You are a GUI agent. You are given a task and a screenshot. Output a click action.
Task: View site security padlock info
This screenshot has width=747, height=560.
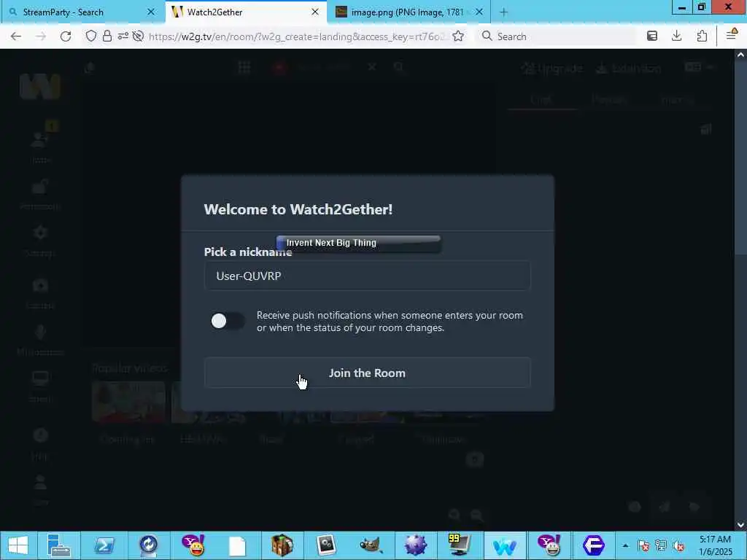coord(107,36)
